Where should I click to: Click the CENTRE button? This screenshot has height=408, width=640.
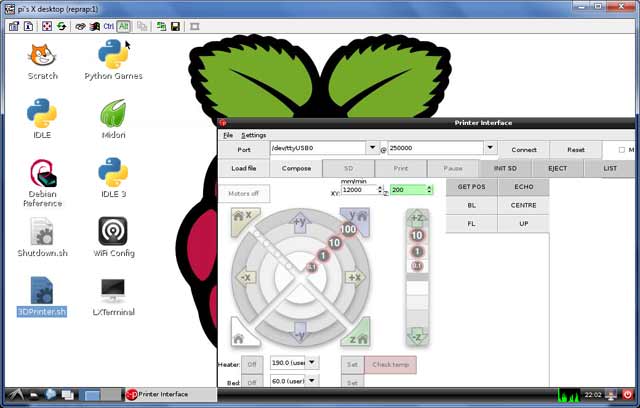(x=524, y=205)
